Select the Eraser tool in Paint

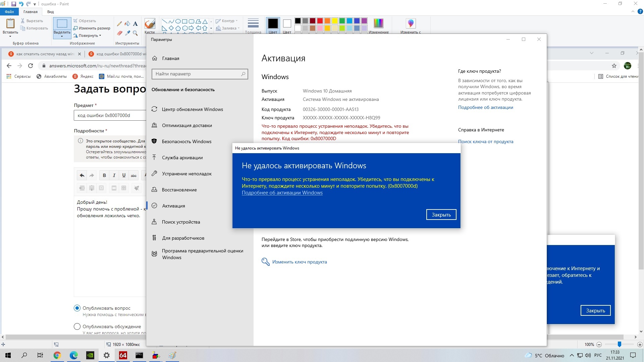(x=119, y=33)
